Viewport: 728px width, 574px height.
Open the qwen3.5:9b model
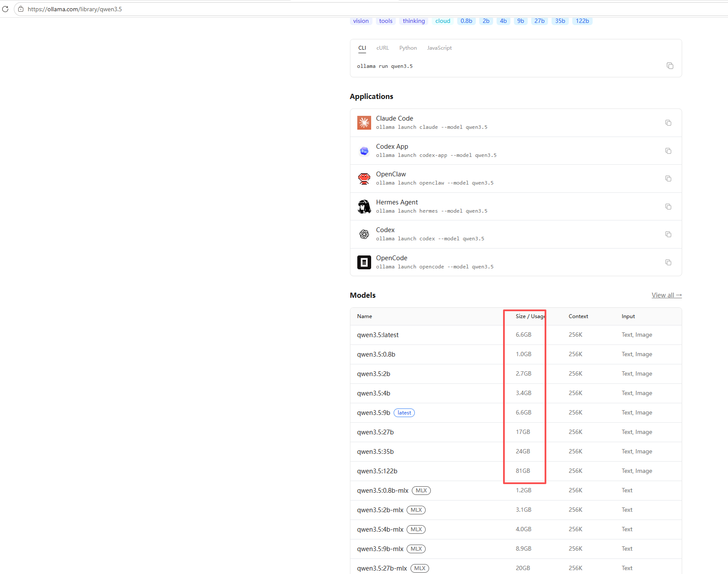(373, 413)
